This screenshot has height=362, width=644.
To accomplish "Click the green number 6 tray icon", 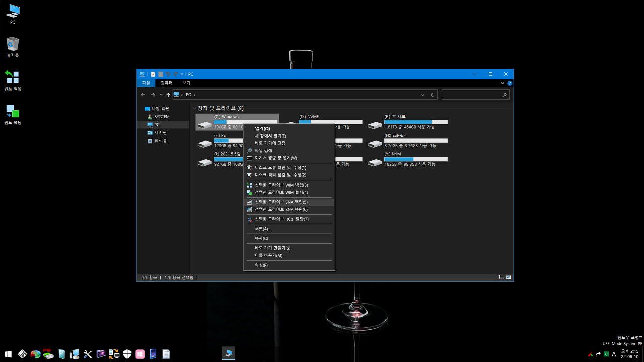I will [x=606, y=354].
